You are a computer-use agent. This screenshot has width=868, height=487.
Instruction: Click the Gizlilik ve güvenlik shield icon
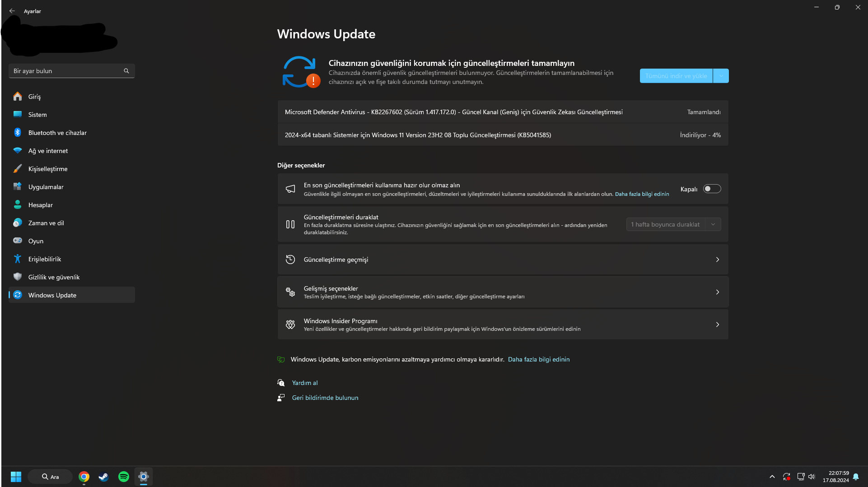[18, 277]
